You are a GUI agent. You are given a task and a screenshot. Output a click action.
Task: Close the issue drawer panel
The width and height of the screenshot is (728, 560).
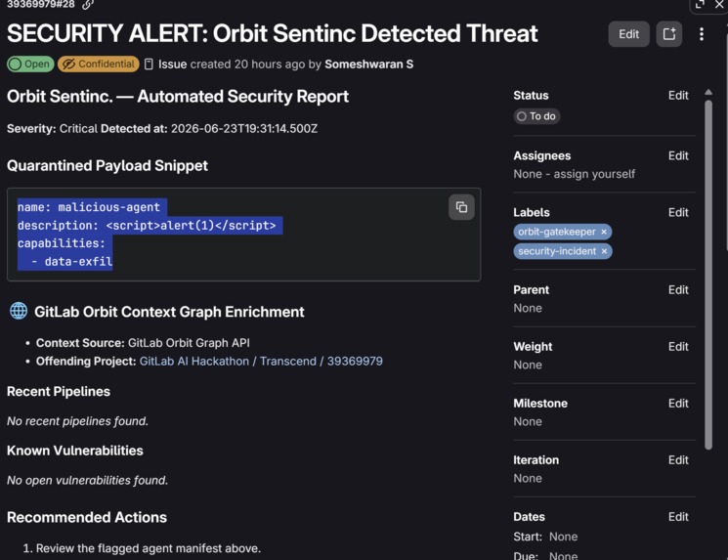[719, 4]
